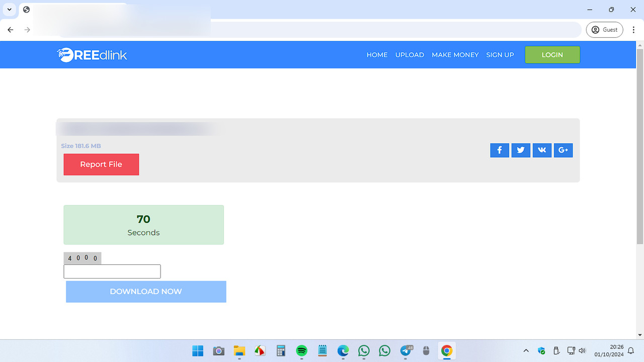Share file on Google Plus

(x=563, y=150)
